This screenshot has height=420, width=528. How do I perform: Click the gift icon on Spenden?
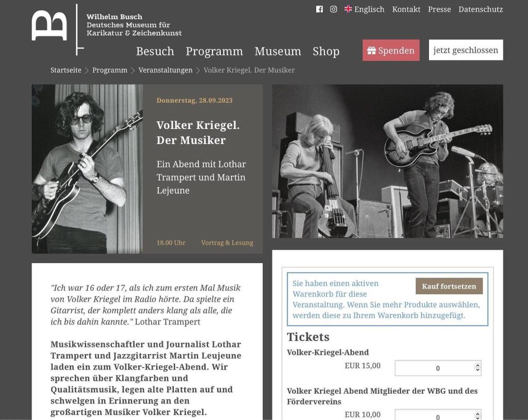click(371, 51)
